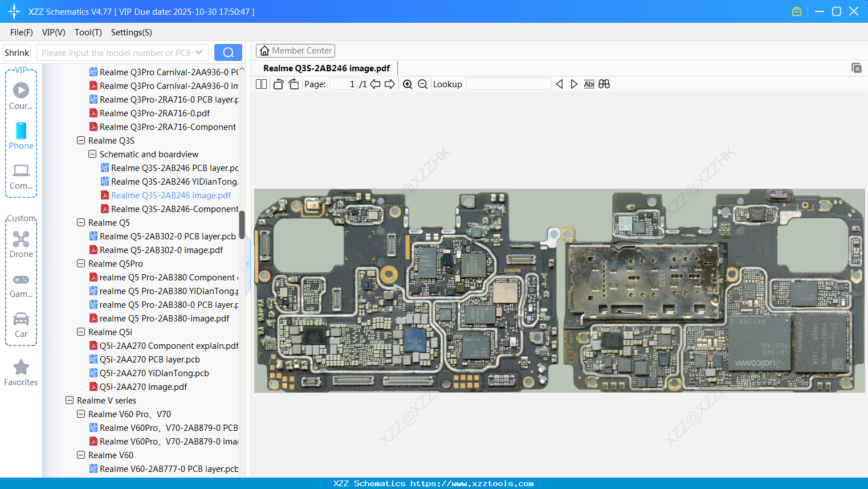This screenshot has height=489, width=868.
Task: Collapse the Realme Q5Pro tree node
Action: click(x=81, y=264)
